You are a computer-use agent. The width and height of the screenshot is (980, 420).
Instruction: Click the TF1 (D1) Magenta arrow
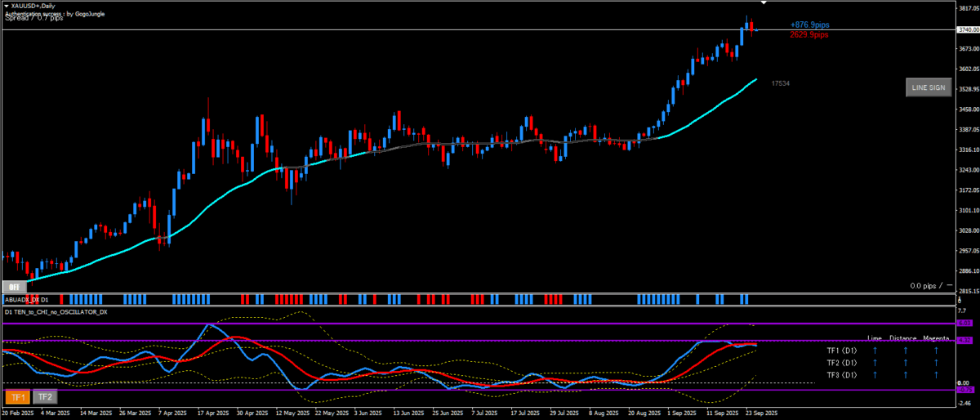click(936, 350)
